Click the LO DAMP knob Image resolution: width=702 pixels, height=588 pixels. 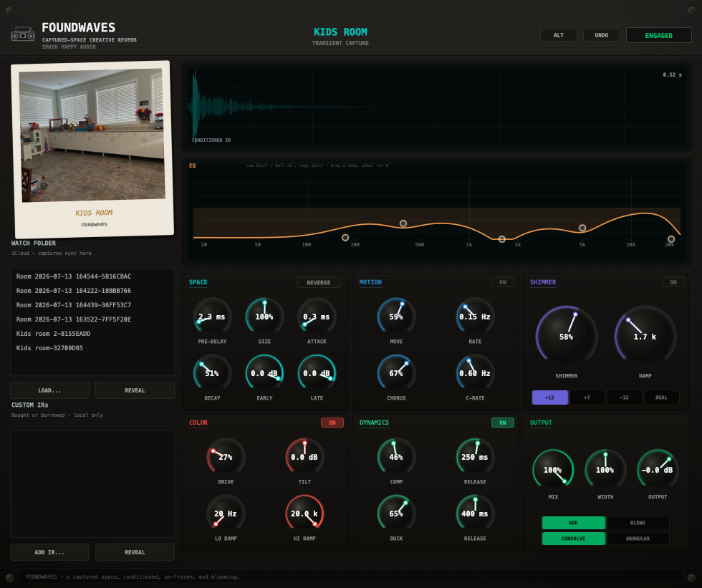pos(226,514)
